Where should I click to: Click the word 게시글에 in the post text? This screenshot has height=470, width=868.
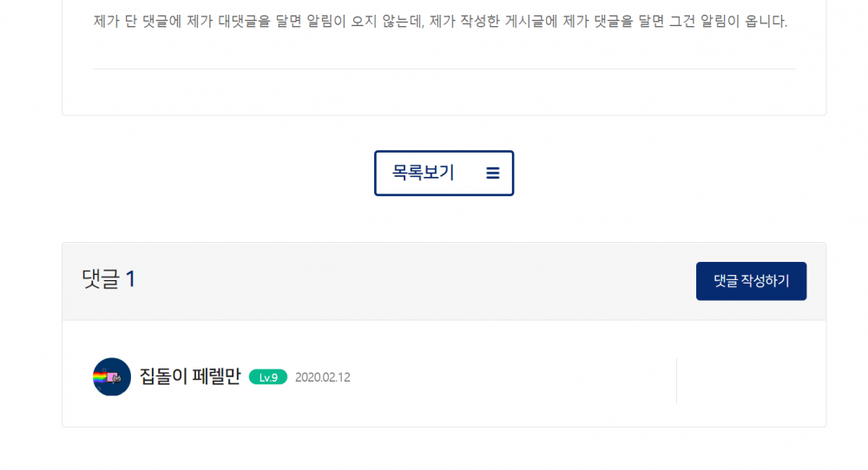point(531,21)
